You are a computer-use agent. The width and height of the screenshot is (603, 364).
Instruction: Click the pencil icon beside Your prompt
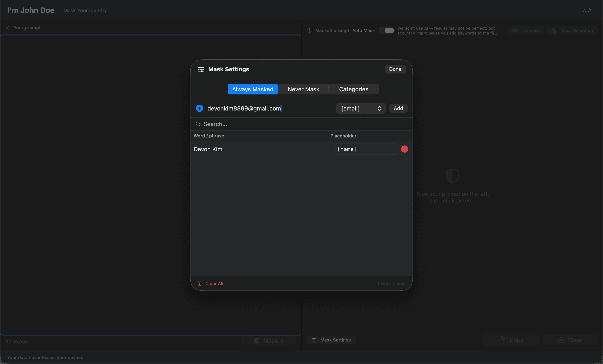point(8,27)
